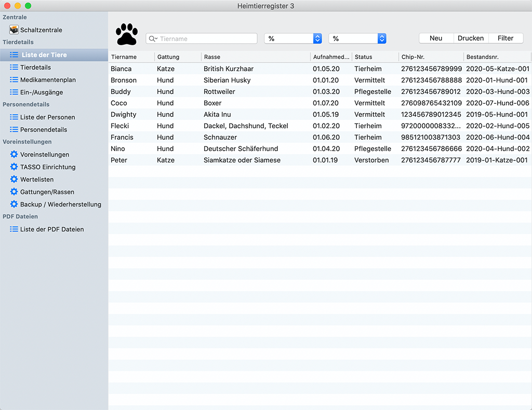Open Tierdetails in the sidebar
Viewport: 532px width, 410px height.
[x=36, y=67]
